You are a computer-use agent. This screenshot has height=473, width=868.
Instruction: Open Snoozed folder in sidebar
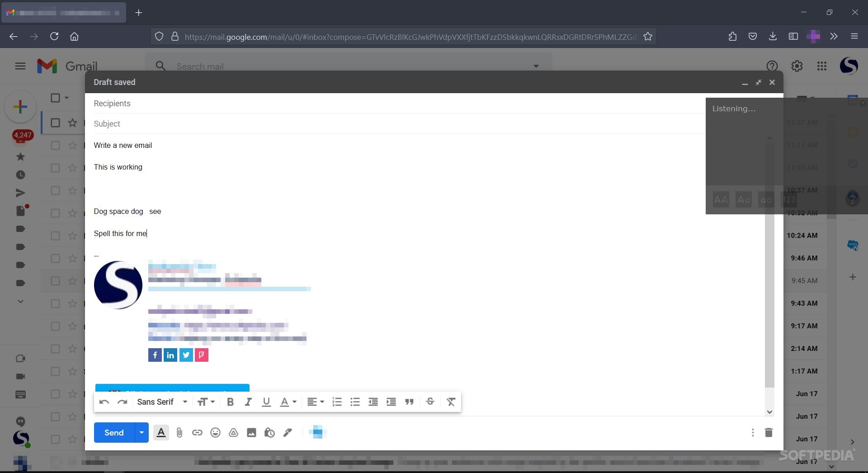pyautogui.click(x=20, y=175)
